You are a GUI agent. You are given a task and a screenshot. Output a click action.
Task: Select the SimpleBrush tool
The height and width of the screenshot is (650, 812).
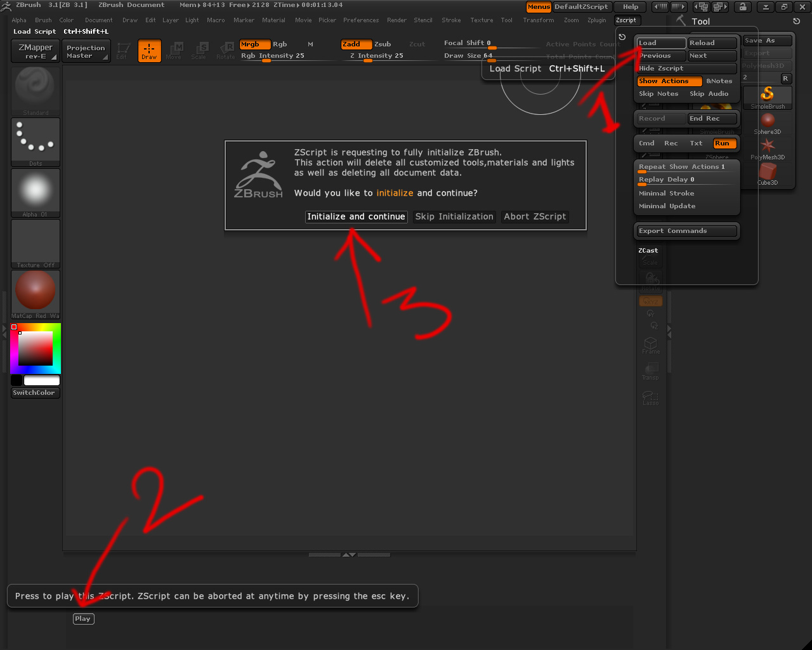768,97
